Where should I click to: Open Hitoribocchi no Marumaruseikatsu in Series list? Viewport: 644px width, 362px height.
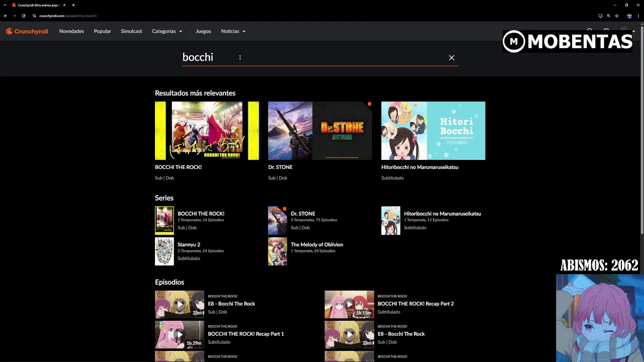(442, 214)
